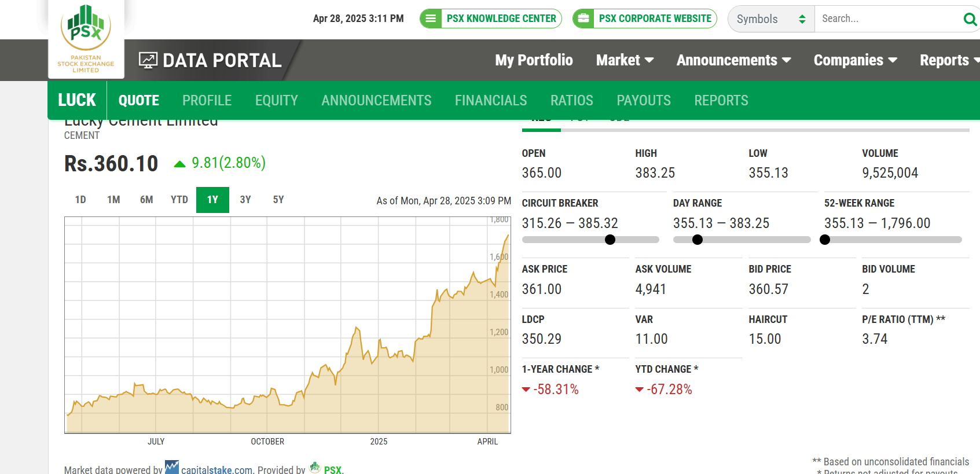Click the 9.81(2.80%) change value
Viewport: 980px width, 474px height.
pyautogui.click(x=229, y=163)
